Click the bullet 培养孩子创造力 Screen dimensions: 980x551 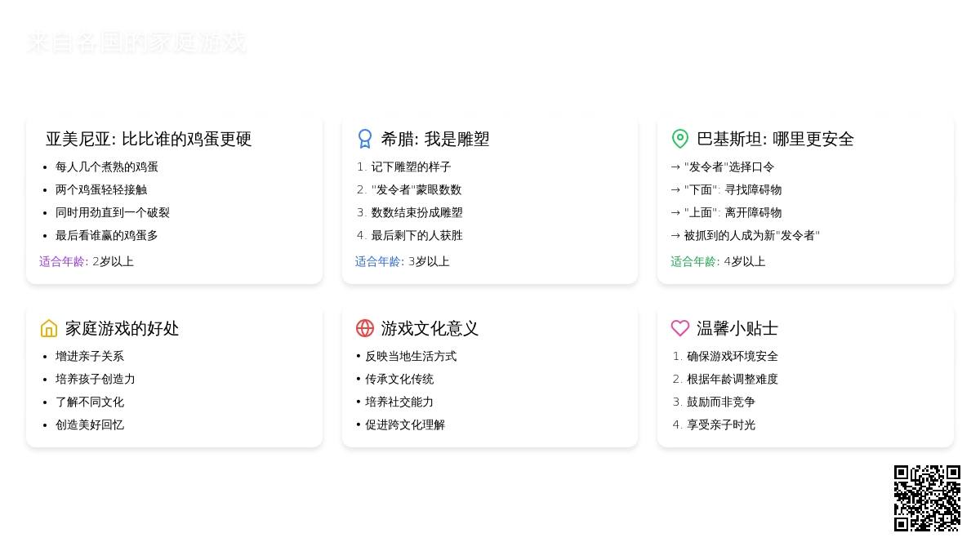[x=96, y=379]
